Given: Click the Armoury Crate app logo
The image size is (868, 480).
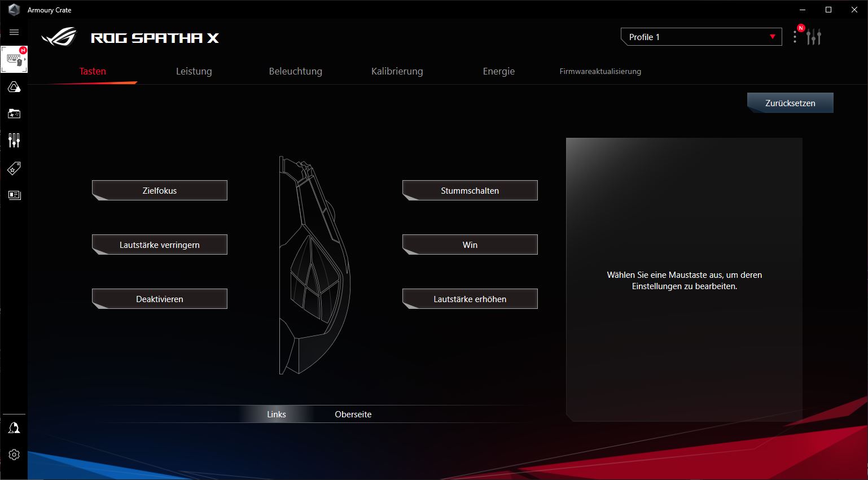Looking at the screenshot, I should click(14, 10).
